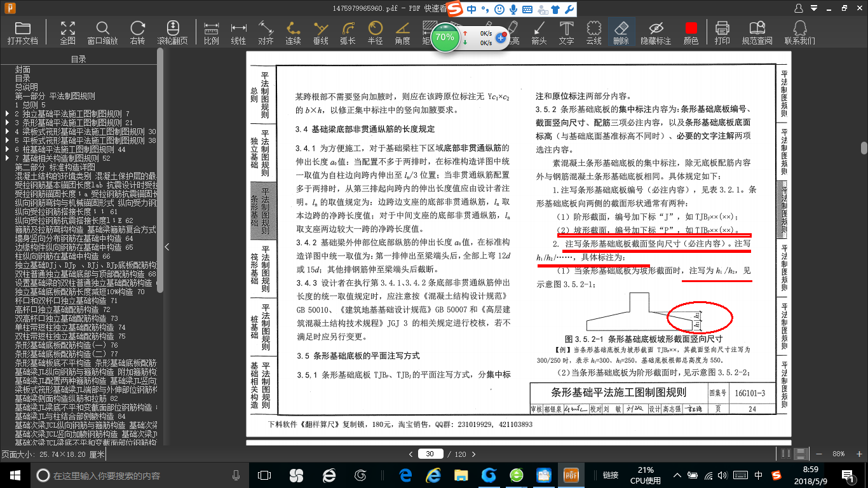Viewport: 868px width, 488px height.
Task: Select the 垂线 perpendicular line tool
Action: (321, 33)
